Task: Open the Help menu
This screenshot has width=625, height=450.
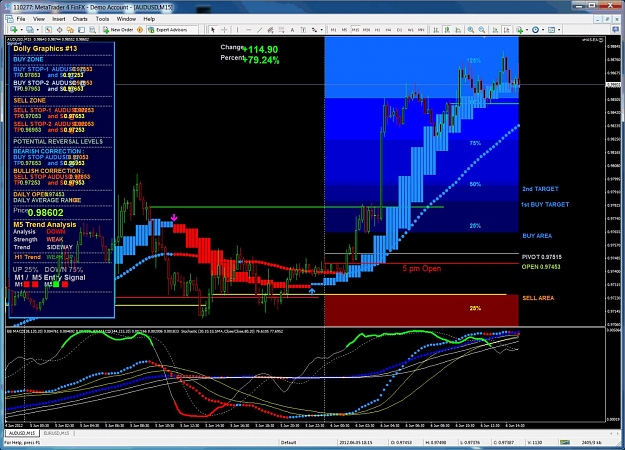Action: [x=149, y=19]
